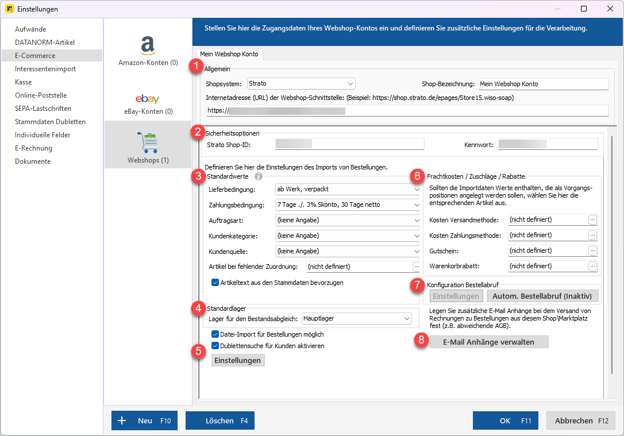
Task: Select Online-Poststelle in the left sidebar
Action: pyautogui.click(x=41, y=95)
